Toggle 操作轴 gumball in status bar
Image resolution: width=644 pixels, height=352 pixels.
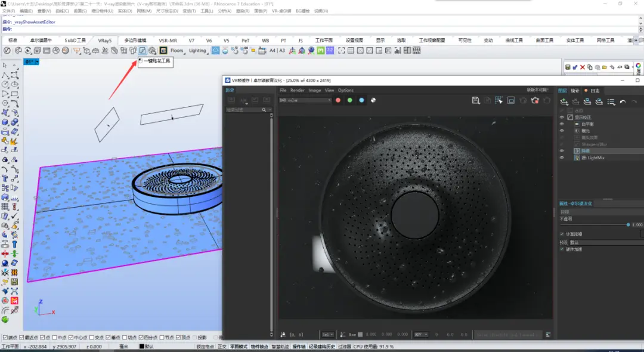299,347
